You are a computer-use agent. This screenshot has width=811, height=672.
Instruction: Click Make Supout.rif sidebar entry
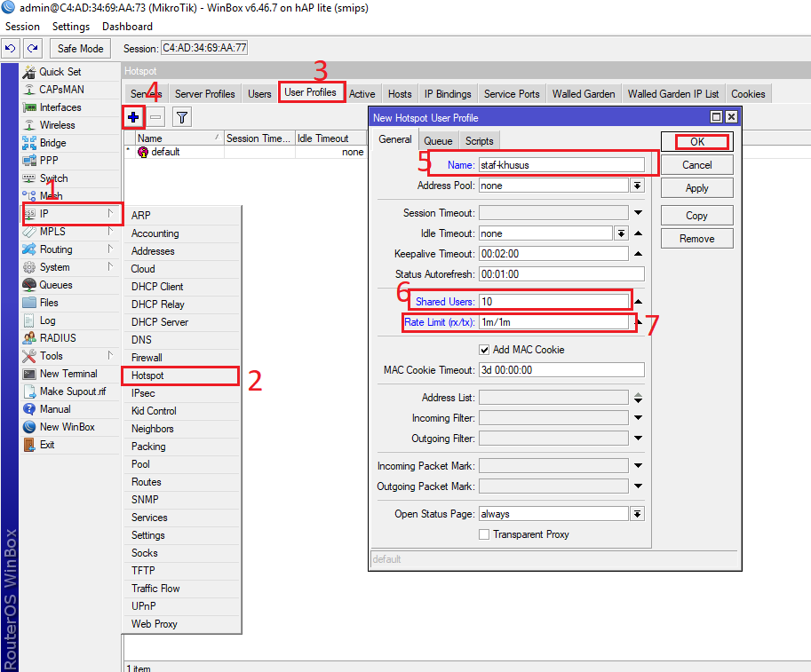coord(73,391)
